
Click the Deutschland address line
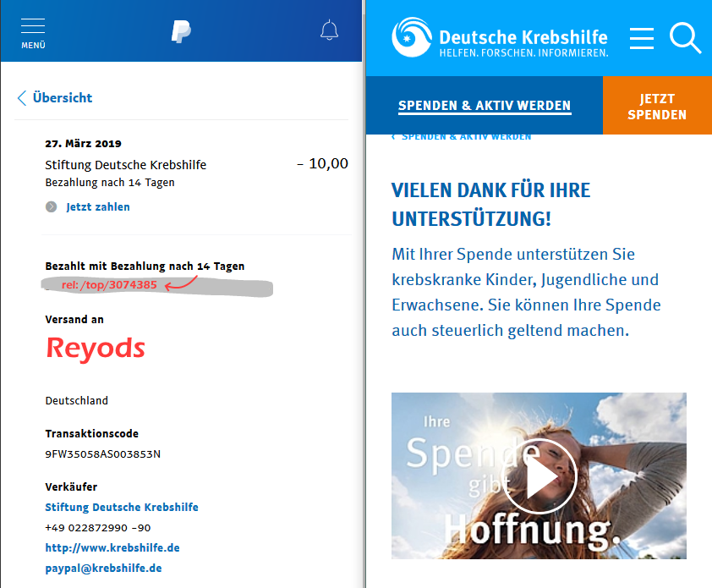click(77, 401)
